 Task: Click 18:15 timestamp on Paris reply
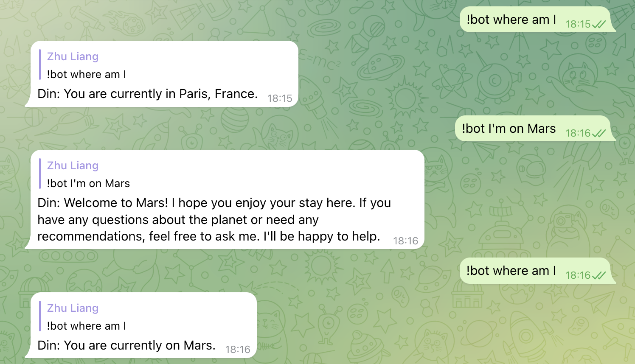click(280, 98)
